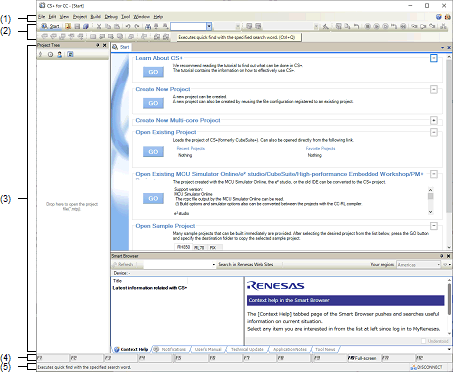Open the quick find search dropdown
Viewport: 474px width, 375px height.
tap(209, 26)
